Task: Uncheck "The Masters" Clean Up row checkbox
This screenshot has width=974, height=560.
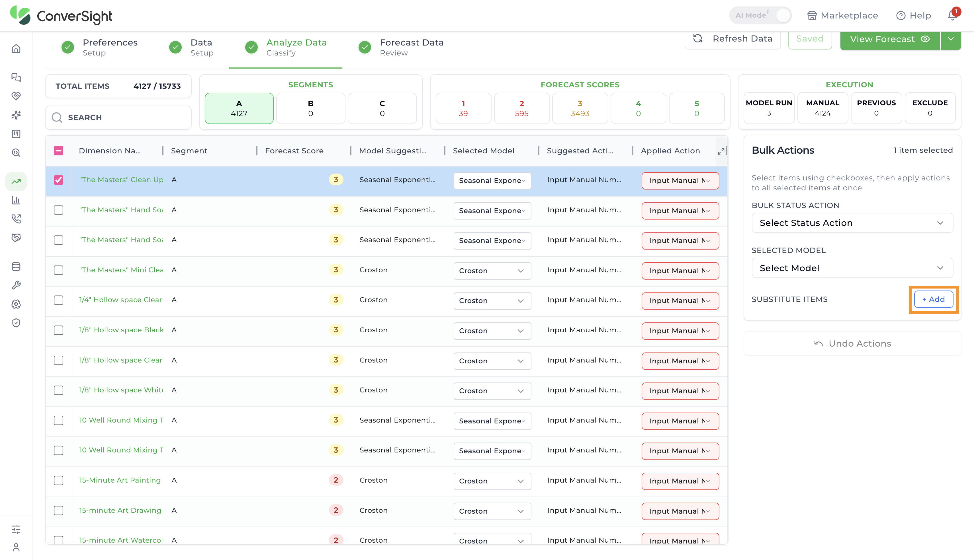Action: 58,180
